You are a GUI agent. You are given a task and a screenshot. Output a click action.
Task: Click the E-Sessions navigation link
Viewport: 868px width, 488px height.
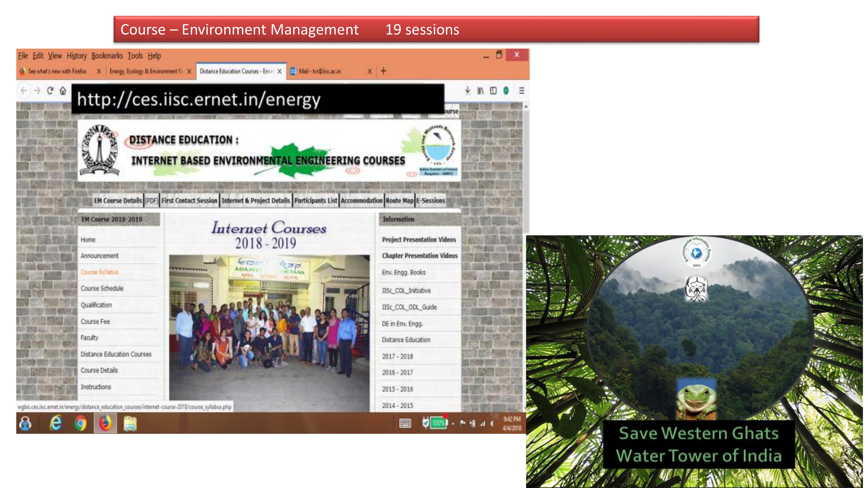tap(430, 201)
